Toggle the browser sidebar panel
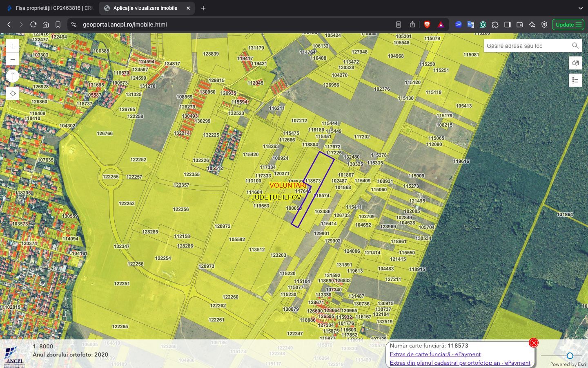Viewport: 588px width, 368px height. tap(507, 25)
